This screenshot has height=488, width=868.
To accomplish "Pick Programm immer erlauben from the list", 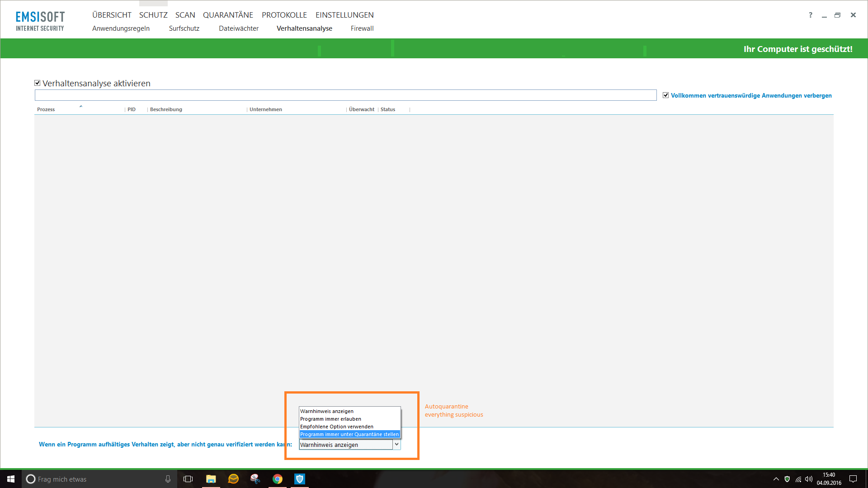I will 330,419.
